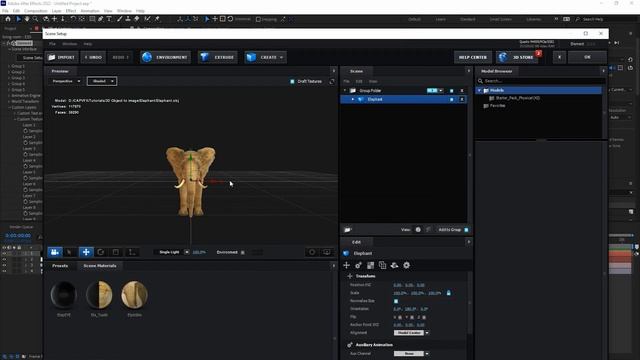Image resolution: width=640 pixels, height=360 pixels.
Task: Click the monitor display icon in preview toolbar
Action: click(x=327, y=252)
